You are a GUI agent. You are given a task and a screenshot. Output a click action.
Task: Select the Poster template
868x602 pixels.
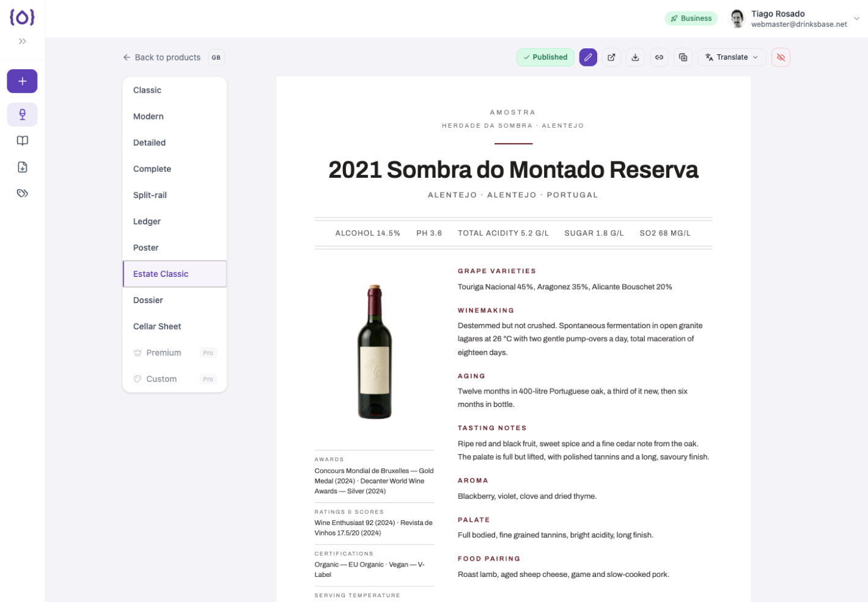175,248
